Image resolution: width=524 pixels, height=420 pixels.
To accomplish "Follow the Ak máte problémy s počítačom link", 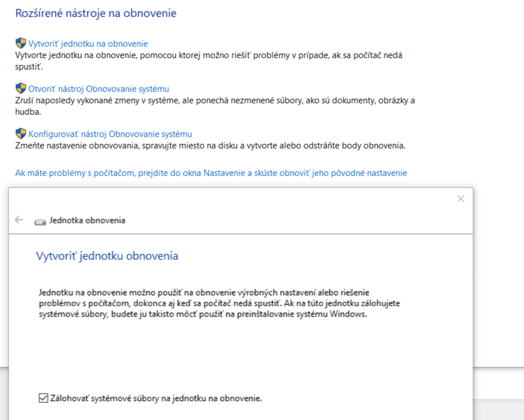I will point(211,173).
